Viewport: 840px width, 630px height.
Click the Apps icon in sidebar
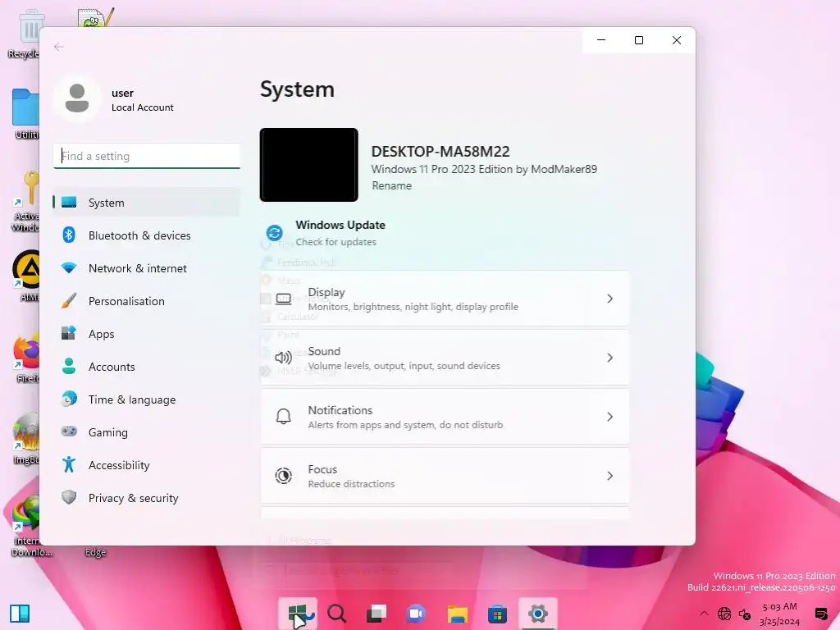pos(69,333)
